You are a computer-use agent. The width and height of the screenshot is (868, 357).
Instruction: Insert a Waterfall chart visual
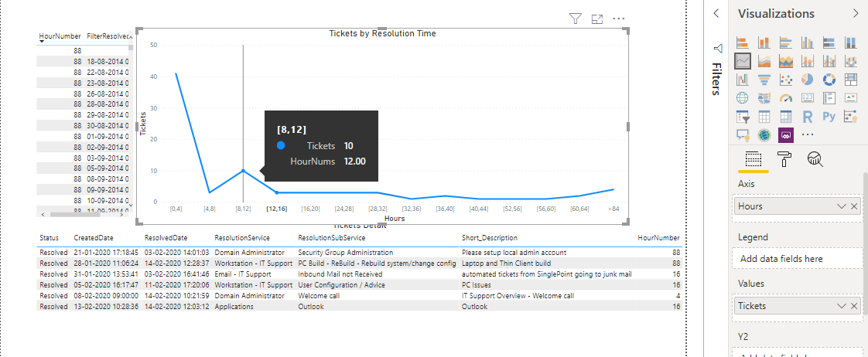(x=743, y=80)
